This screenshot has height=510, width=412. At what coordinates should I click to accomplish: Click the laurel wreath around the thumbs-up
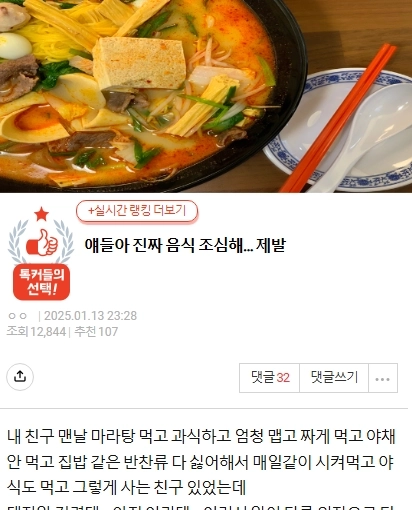coord(41,242)
